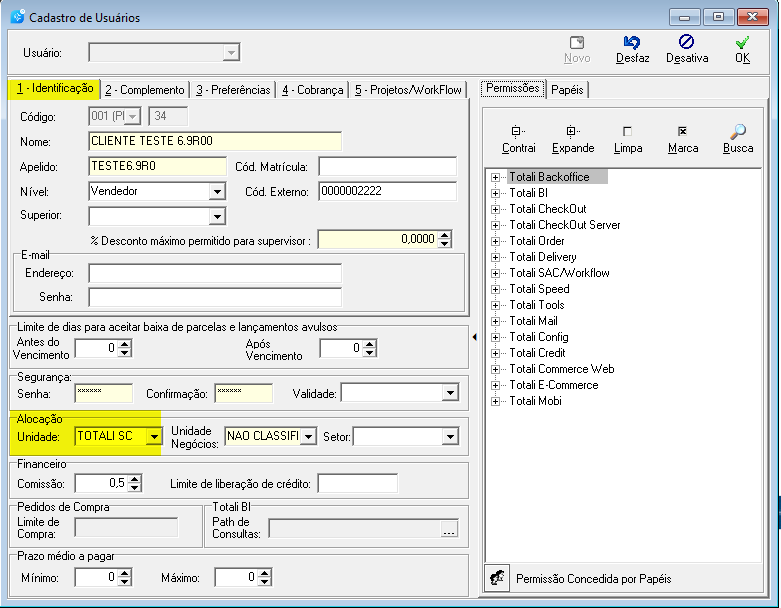Switch to the 4 - Cobrança tab

click(x=312, y=90)
